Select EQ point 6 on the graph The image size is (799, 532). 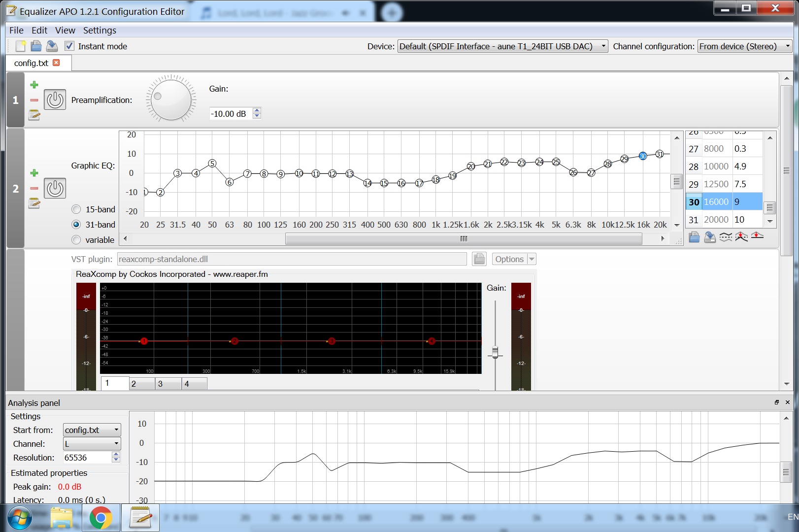click(230, 182)
